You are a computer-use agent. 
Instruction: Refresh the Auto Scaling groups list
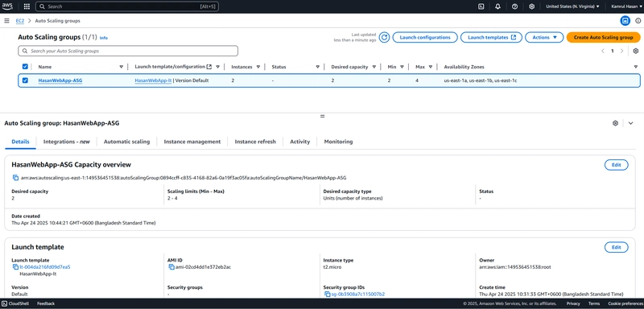click(x=384, y=37)
